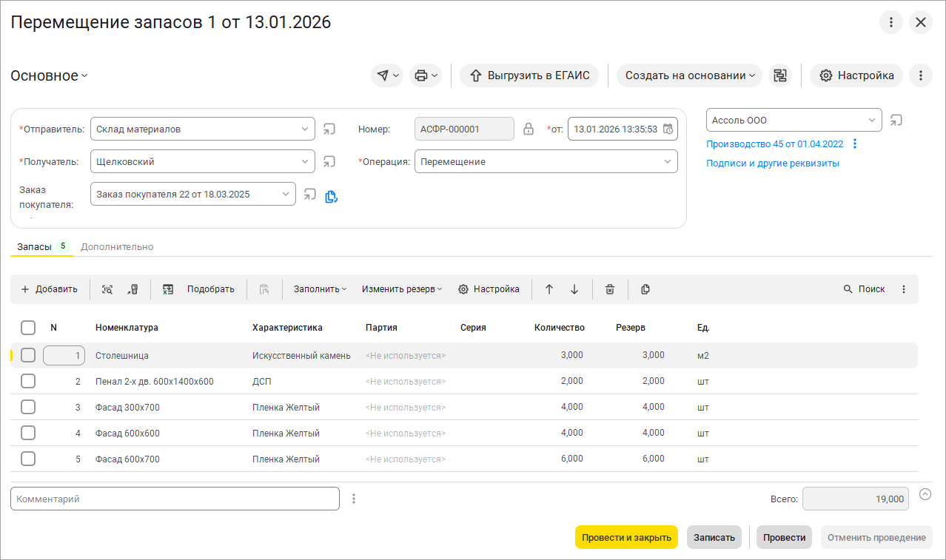946x560 pixels.
Task: Click the copy rows icon in table toolbar
Action: [x=645, y=289]
